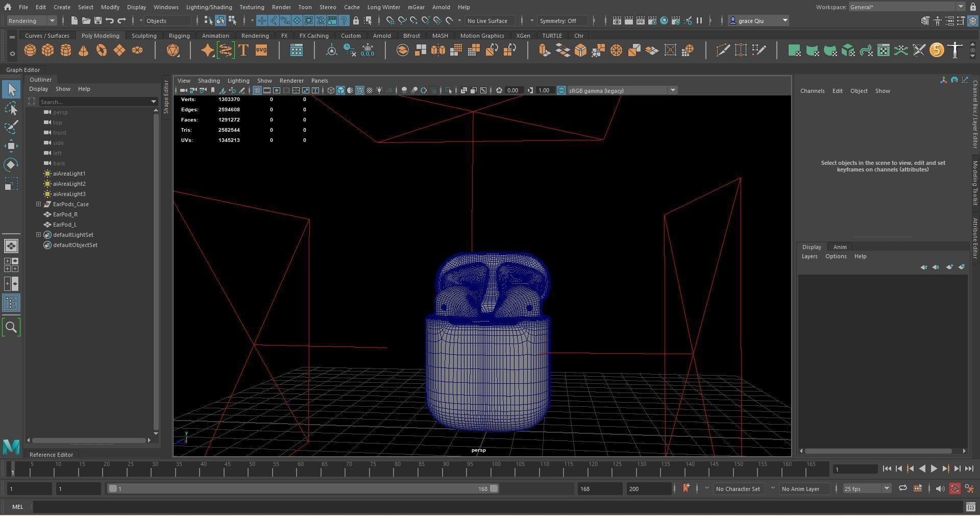Pick the Lasso select tool
980x516 pixels.
pyautogui.click(x=11, y=108)
